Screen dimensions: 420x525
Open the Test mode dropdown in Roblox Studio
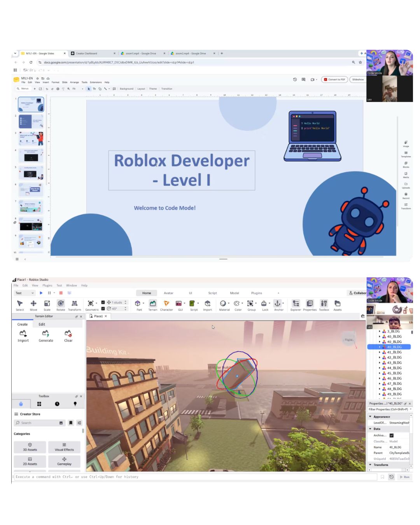(x=24, y=293)
